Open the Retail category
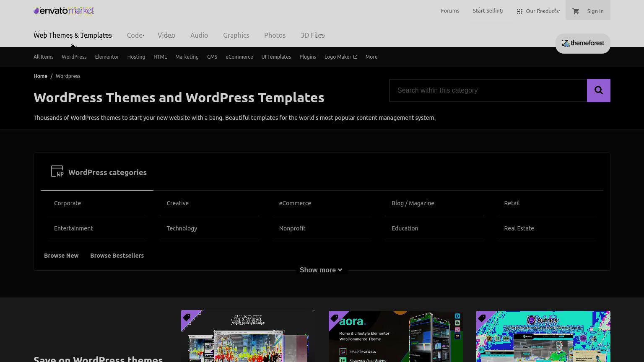Image resolution: width=644 pixels, height=362 pixels. [x=512, y=203]
